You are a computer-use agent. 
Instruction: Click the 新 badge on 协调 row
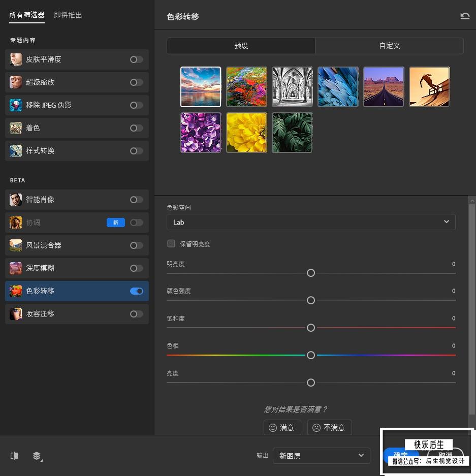116,223
